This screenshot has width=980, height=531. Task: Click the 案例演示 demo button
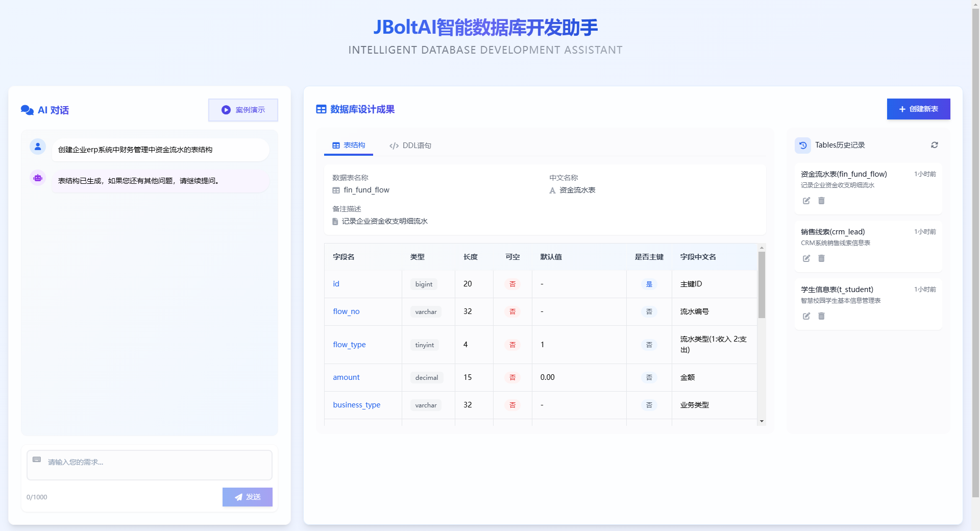(243, 110)
